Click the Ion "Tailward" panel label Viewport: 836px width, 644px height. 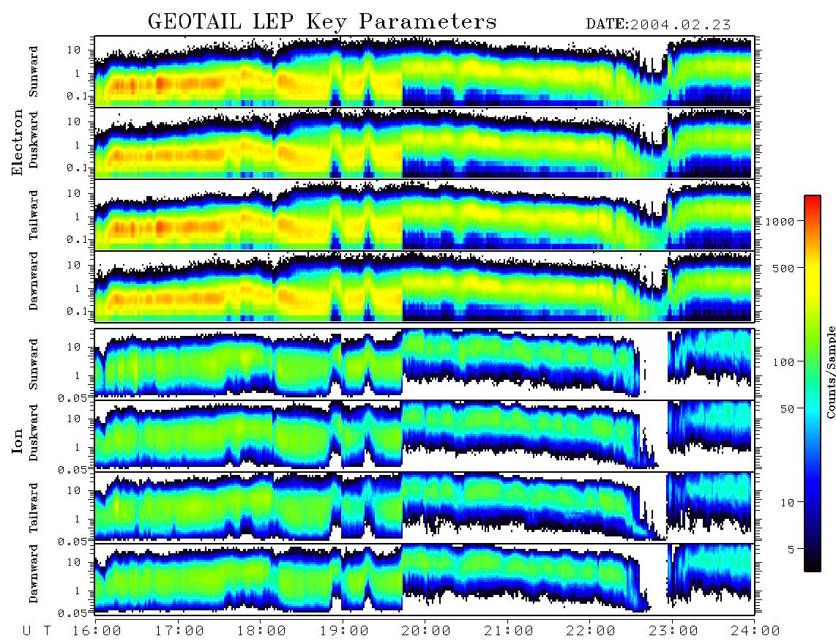pos(34,508)
